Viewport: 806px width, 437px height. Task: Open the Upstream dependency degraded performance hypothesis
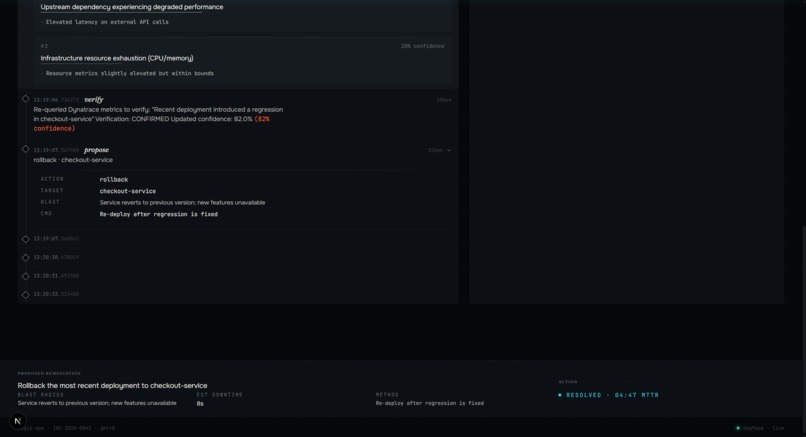(132, 7)
